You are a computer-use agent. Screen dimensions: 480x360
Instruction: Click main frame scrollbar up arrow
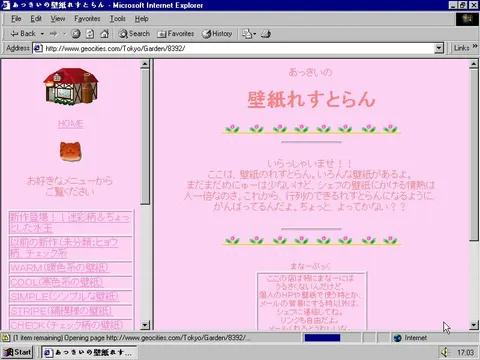(474, 64)
